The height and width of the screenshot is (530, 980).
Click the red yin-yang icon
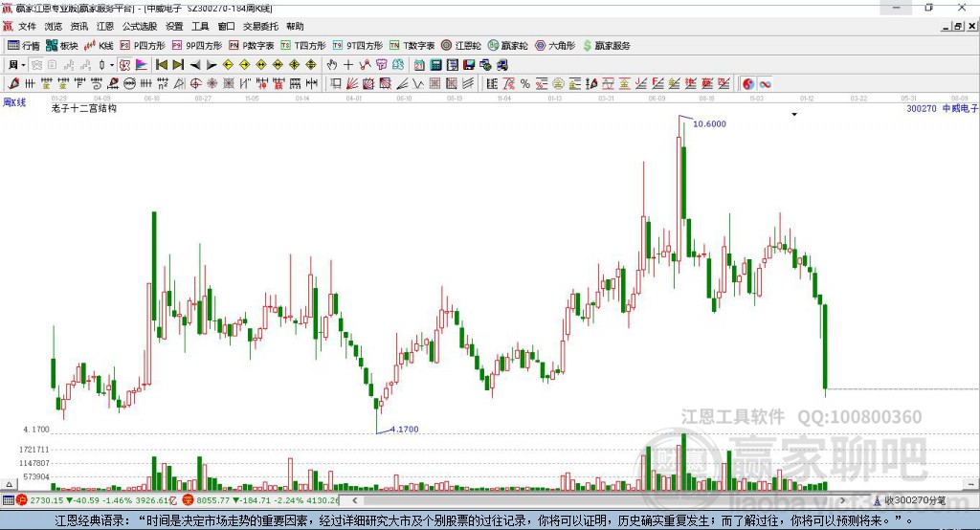point(748,84)
